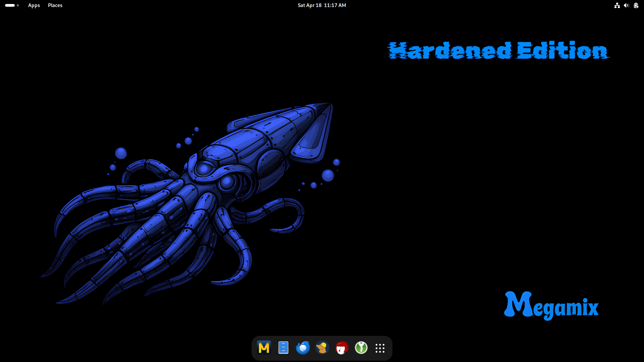Open volume control speaker icon
The width and height of the screenshot is (644, 362).
coord(626,5)
